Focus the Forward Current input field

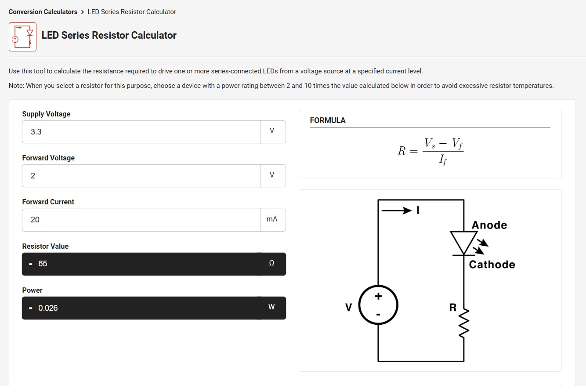coord(141,220)
